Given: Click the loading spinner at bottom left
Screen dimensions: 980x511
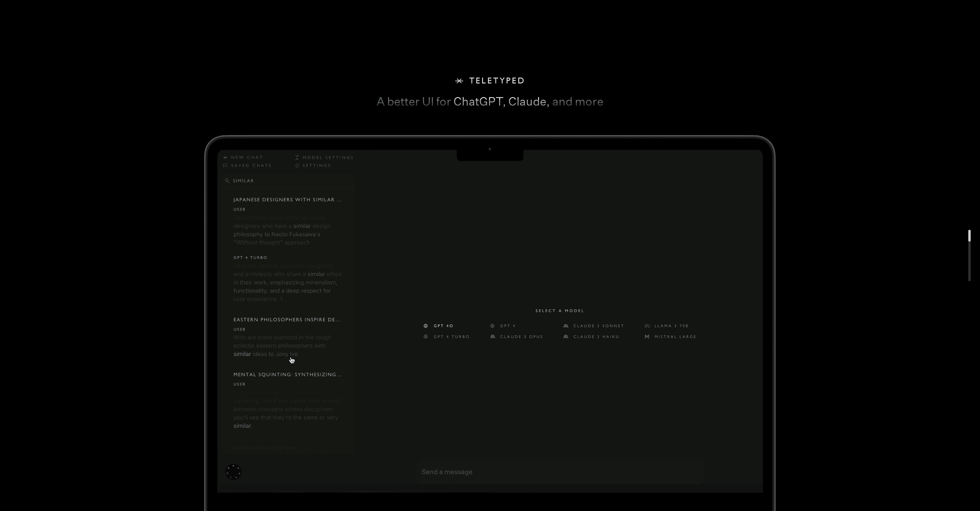Looking at the screenshot, I should tap(233, 472).
